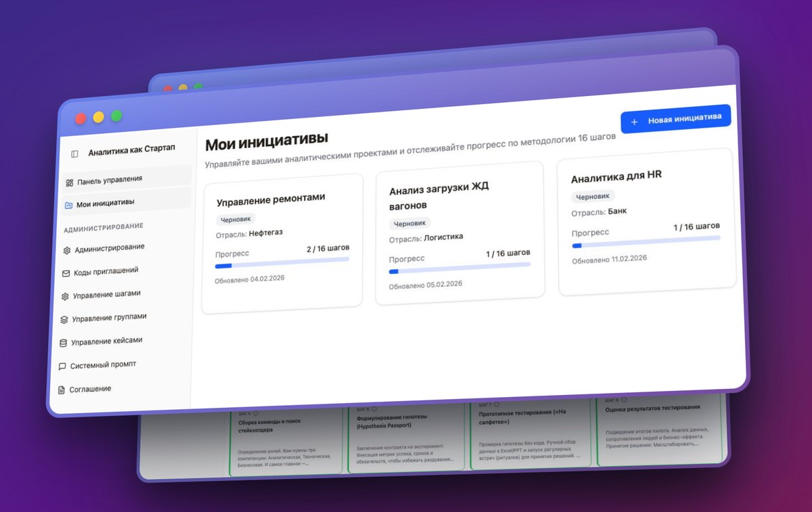Click progress bar on Управление ремонтами card
Image resolution: width=812 pixels, height=512 pixels.
282,262
